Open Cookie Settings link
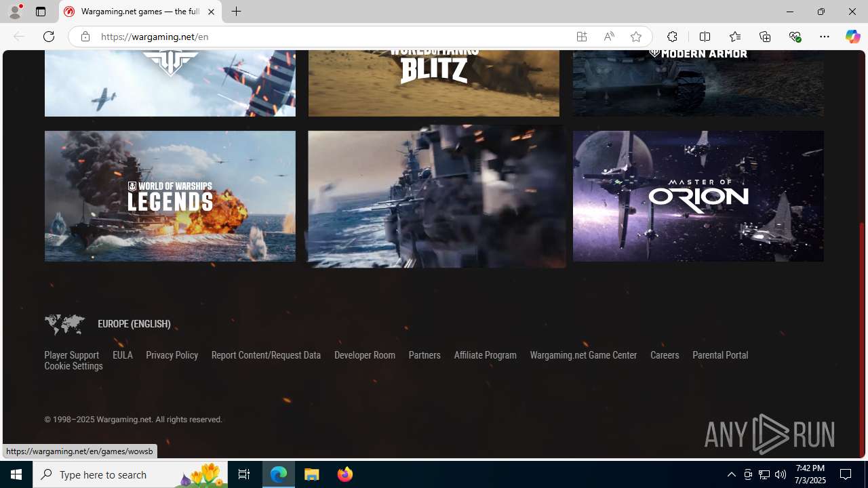This screenshot has width=868, height=488. pyautogui.click(x=73, y=366)
